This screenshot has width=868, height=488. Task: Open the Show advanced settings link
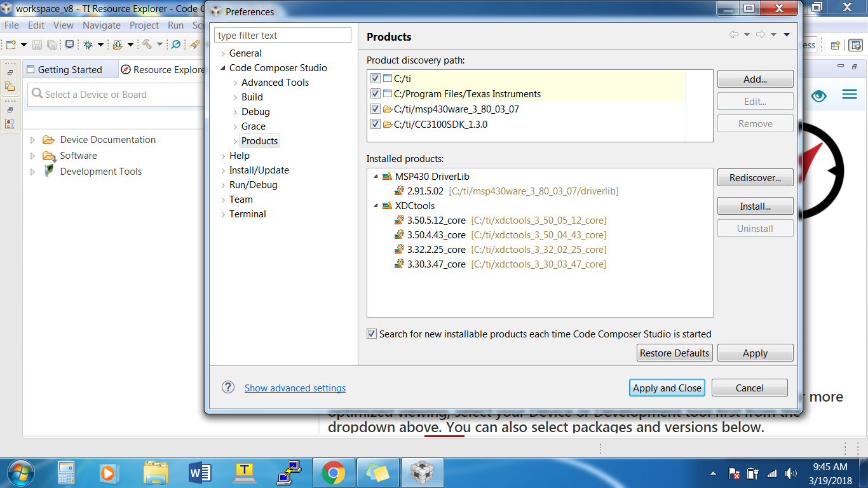click(x=295, y=388)
